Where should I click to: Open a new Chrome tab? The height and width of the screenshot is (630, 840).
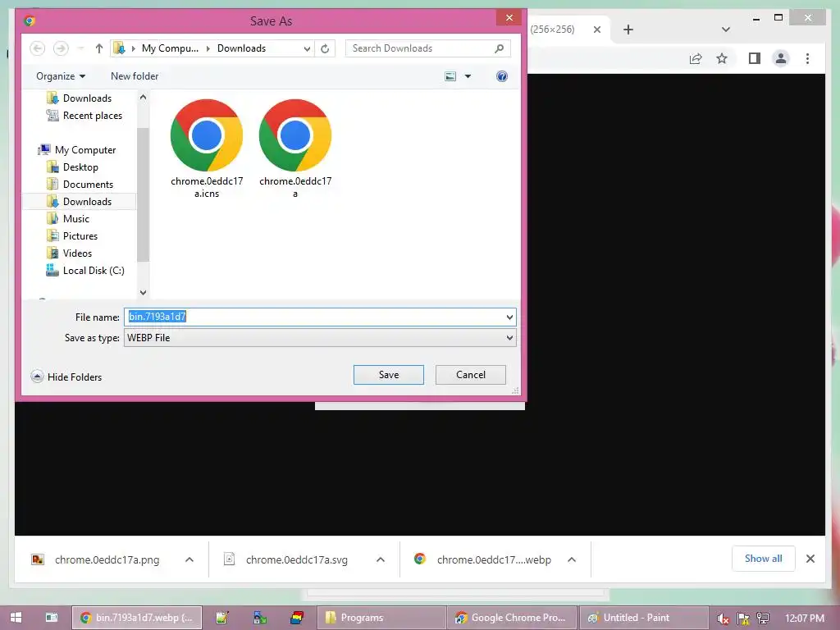(x=628, y=30)
